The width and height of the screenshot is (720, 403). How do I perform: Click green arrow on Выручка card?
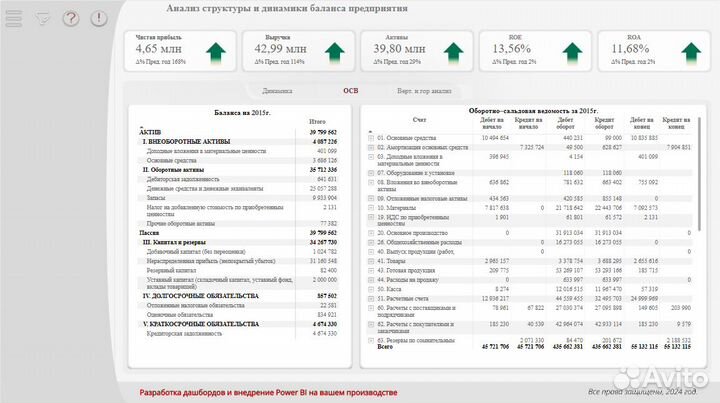click(x=334, y=52)
